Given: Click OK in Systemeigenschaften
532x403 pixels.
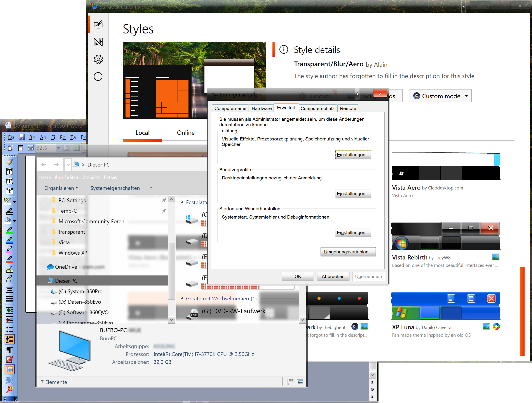Looking at the screenshot, I should [x=298, y=277].
